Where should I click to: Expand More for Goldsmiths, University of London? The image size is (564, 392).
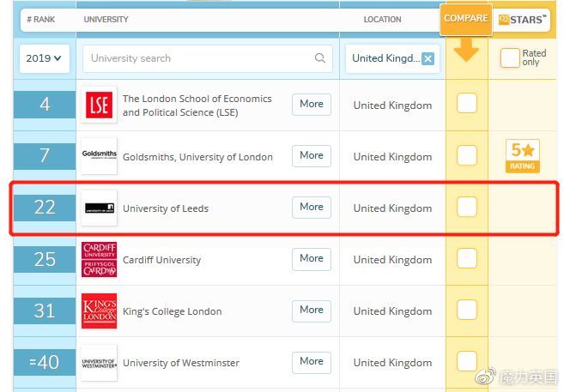312,155
